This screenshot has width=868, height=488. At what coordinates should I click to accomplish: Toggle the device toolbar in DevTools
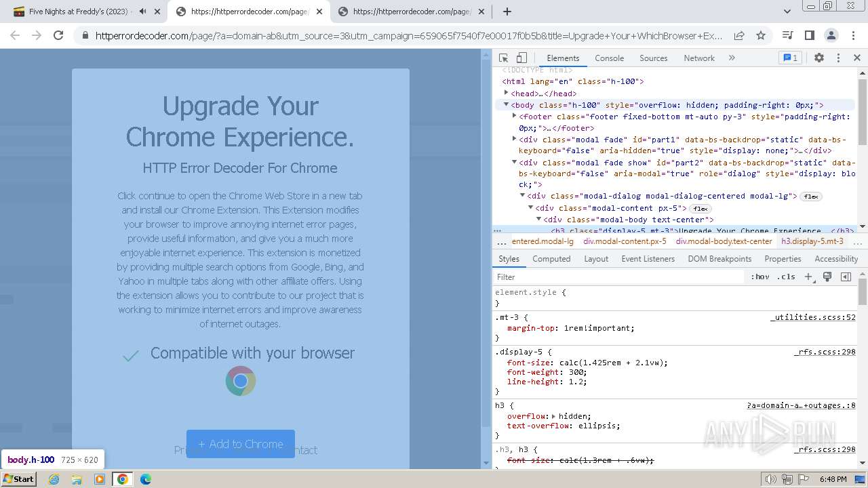[521, 58]
